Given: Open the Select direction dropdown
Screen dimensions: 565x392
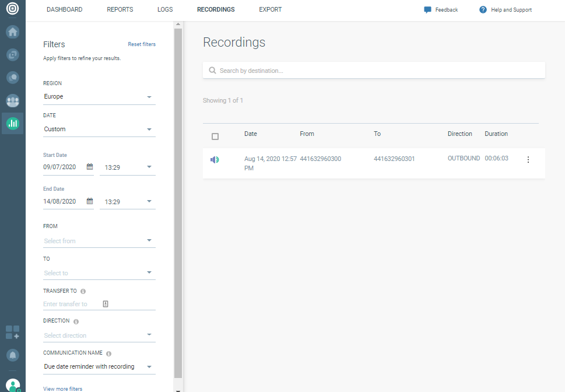Looking at the screenshot, I should click(99, 335).
